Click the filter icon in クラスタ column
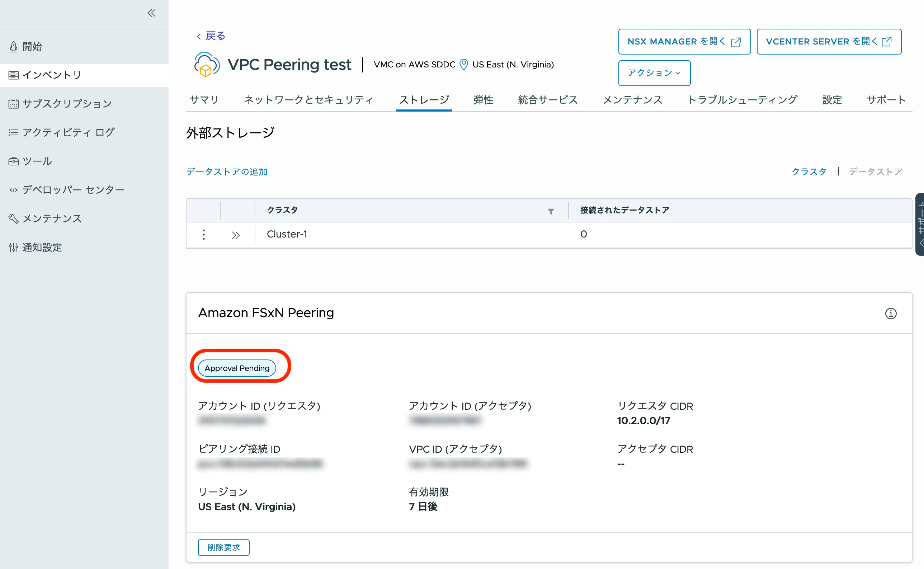924x569 pixels. (x=550, y=211)
